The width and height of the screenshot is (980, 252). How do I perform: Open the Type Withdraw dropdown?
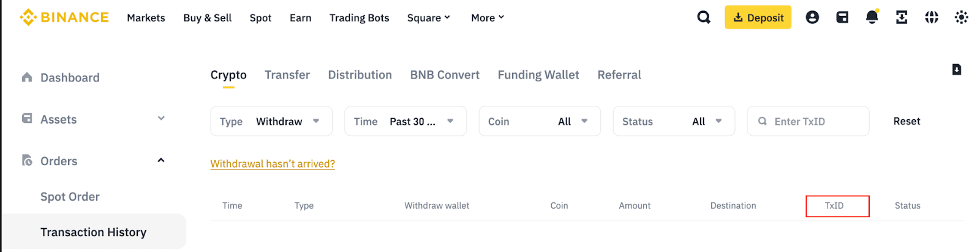click(x=271, y=121)
